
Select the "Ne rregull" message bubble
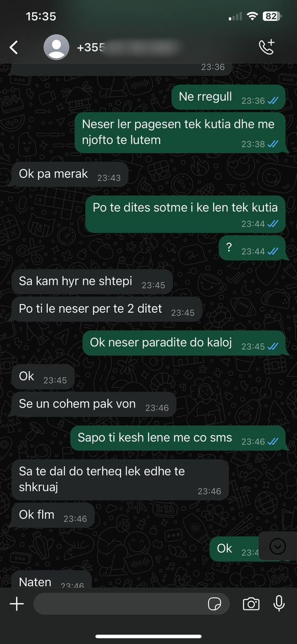228,97
